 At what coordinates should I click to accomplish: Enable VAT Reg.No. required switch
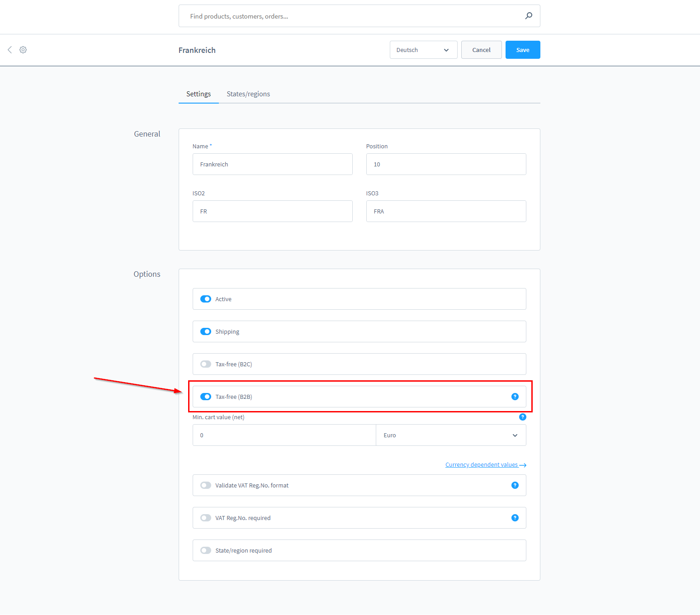[206, 518]
